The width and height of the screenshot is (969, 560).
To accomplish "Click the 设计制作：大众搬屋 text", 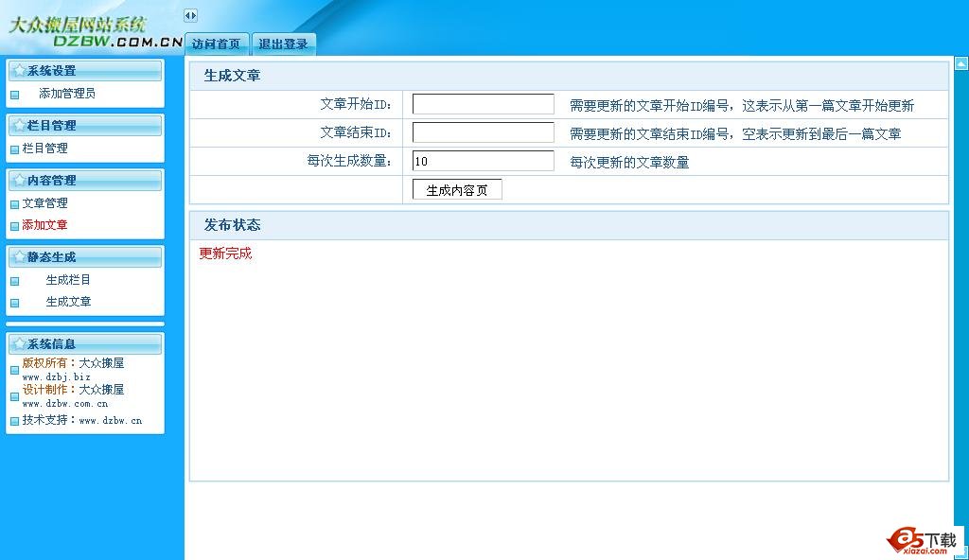I will (x=73, y=390).
